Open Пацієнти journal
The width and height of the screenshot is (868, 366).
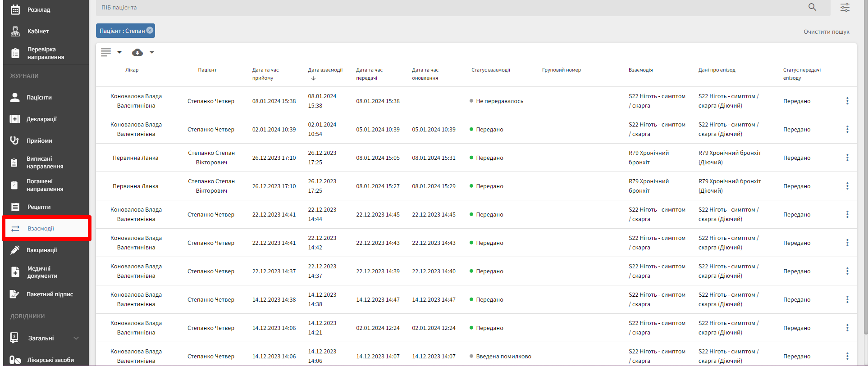pyautogui.click(x=39, y=97)
